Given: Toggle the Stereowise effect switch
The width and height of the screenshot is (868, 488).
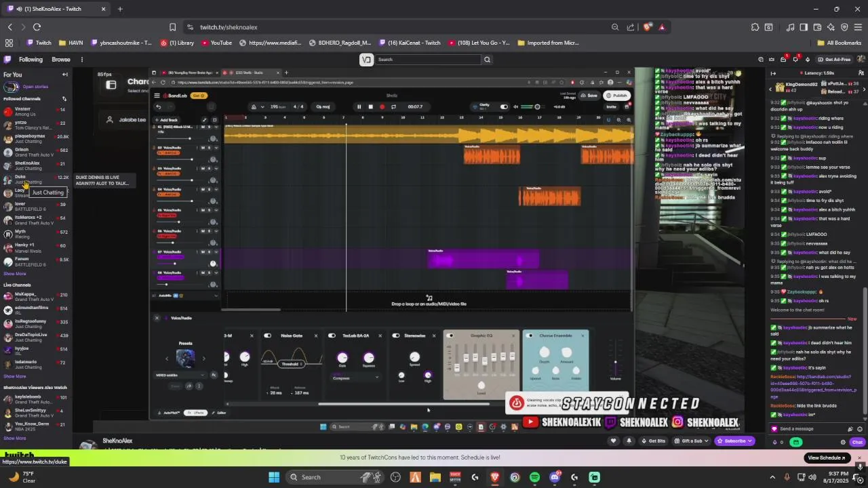Looking at the screenshot, I should (x=396, y=335).
